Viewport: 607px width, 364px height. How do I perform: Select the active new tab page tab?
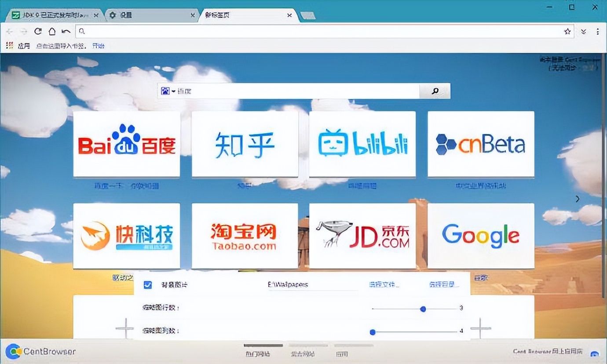pos(249,15)
